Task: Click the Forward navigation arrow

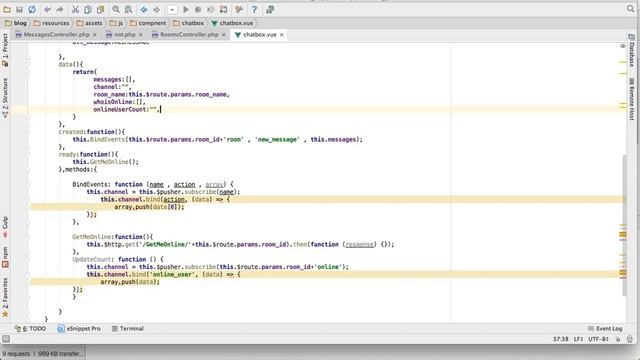Action: 156,9
